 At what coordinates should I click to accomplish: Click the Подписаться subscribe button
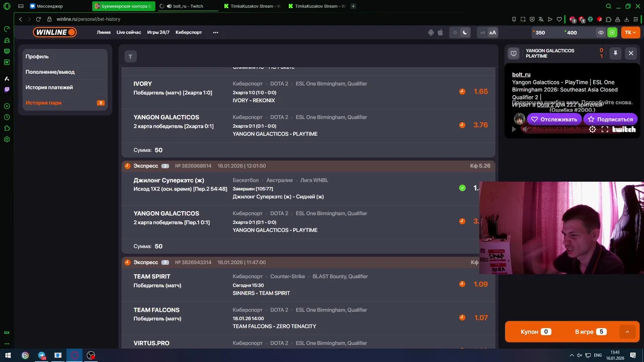click(x=611, y=119)
